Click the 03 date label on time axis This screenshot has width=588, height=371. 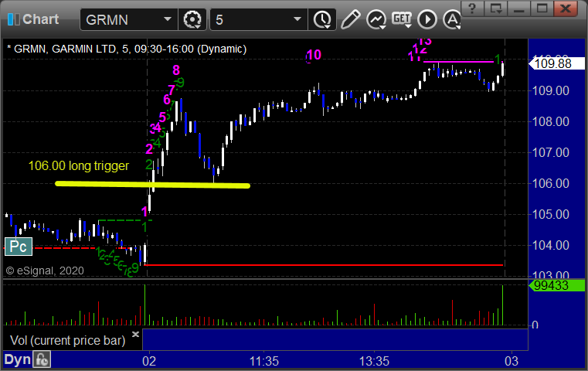(x=512, y=361)
